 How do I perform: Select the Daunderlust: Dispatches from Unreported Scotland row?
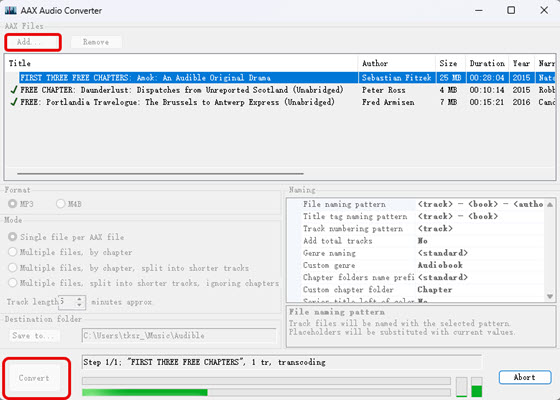tap(281, 90)
